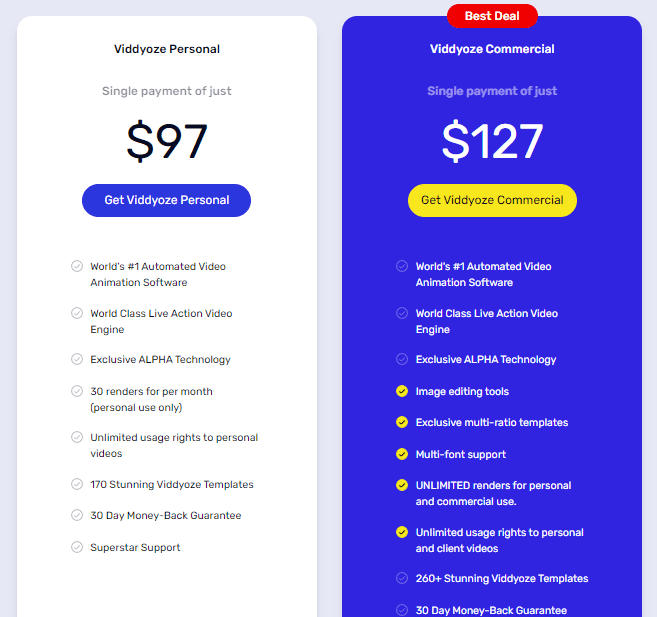The width and height of the screenshot is (657, 617).
Task: Click the yellow checkmark beside Image editing tools
Action: pyautogui.click(x=402, y=391)
